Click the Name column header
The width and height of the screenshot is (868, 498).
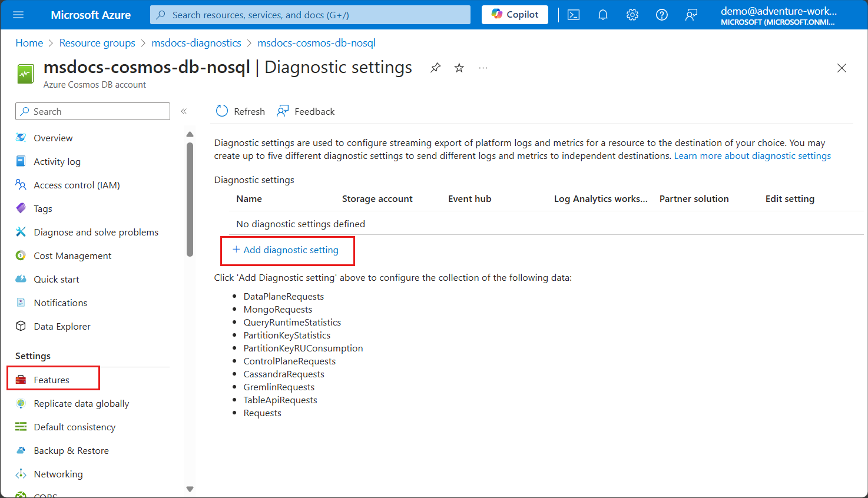(249, 199)
